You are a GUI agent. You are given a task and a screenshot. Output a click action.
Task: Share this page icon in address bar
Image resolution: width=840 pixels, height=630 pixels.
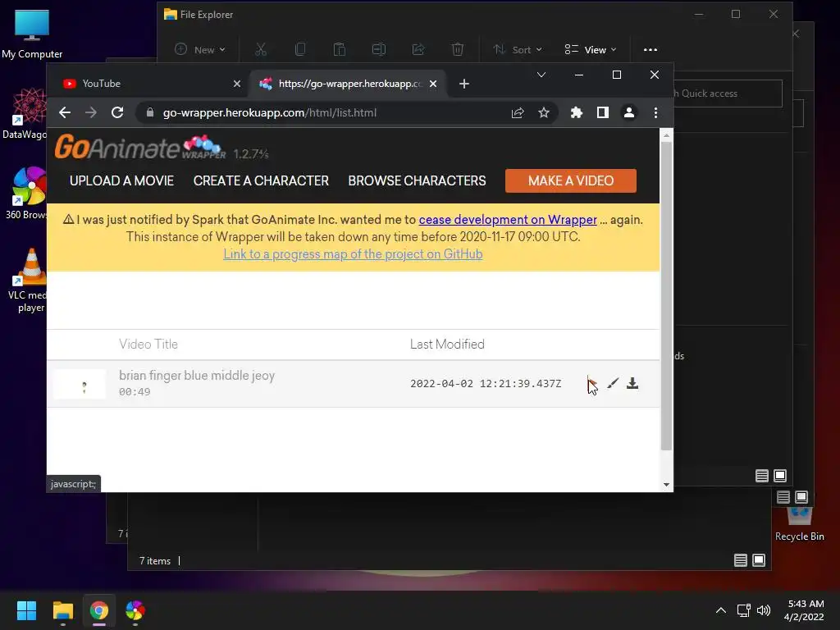pyautogui.click(x=518, y=112)
